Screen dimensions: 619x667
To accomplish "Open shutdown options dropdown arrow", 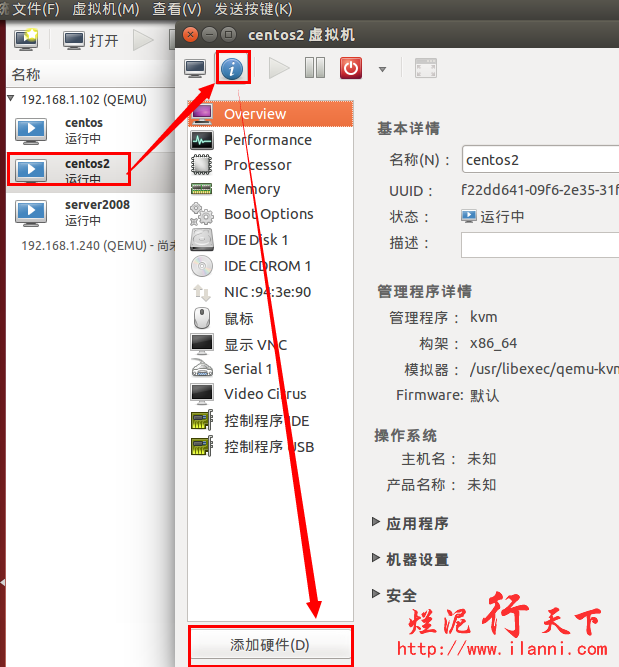I will click(x=382, y=69).
